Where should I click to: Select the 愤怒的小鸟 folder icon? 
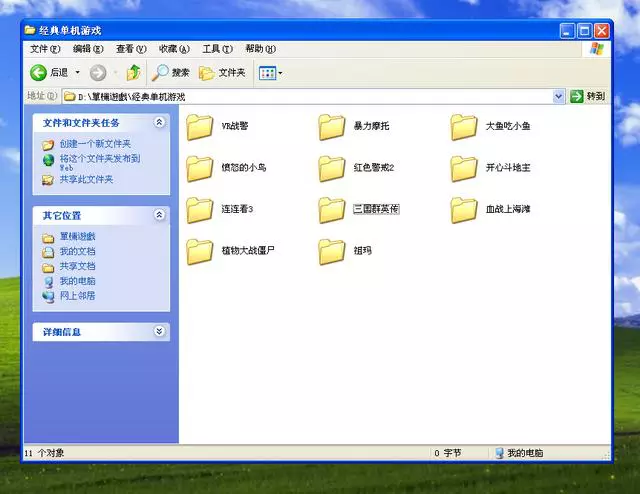click(x=199, y=168)
